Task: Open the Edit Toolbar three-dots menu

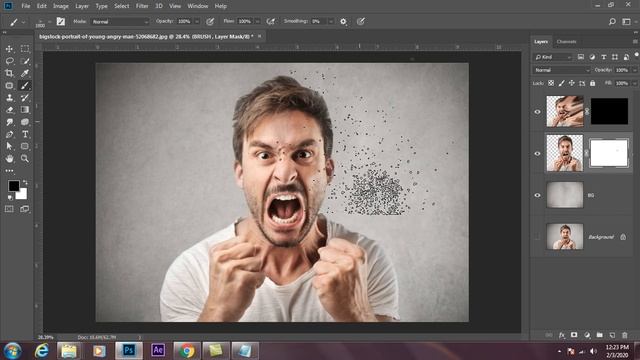Action: click(x=9, y=171)
